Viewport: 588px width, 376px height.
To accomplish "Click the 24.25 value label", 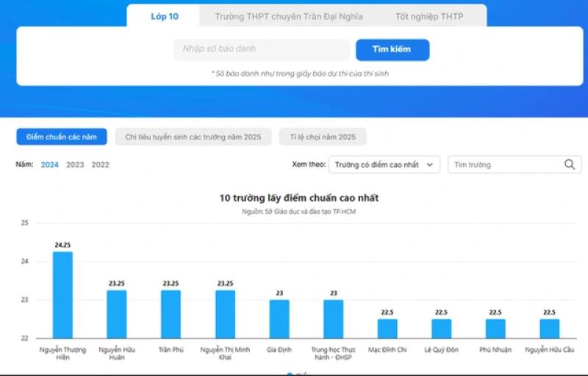I will [x=62, y=245].
